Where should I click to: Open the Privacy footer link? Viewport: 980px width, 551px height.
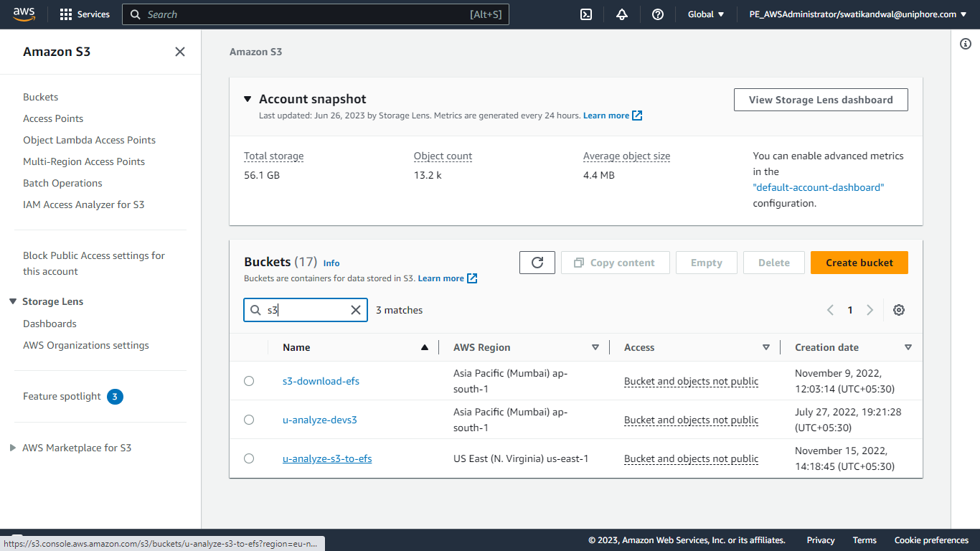pos(821,540)
